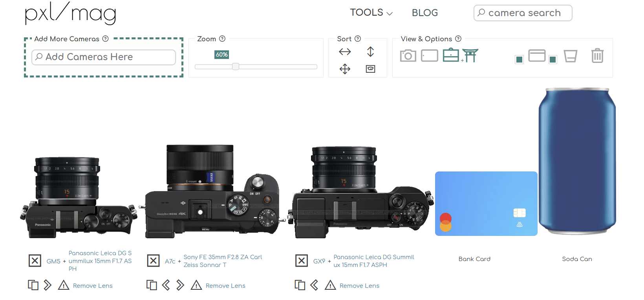Show help for Add More Cameras
This screenshot has width=644, height=300.
point(105,39)
